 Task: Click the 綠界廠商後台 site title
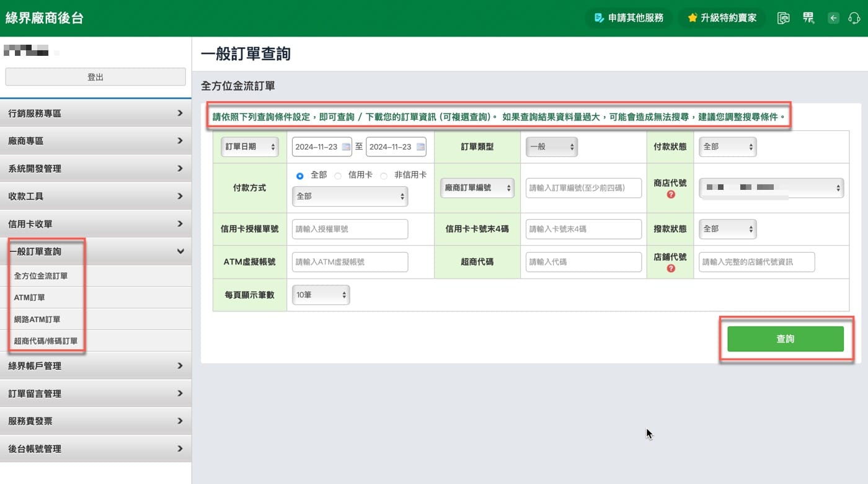(x=44, y=18)
